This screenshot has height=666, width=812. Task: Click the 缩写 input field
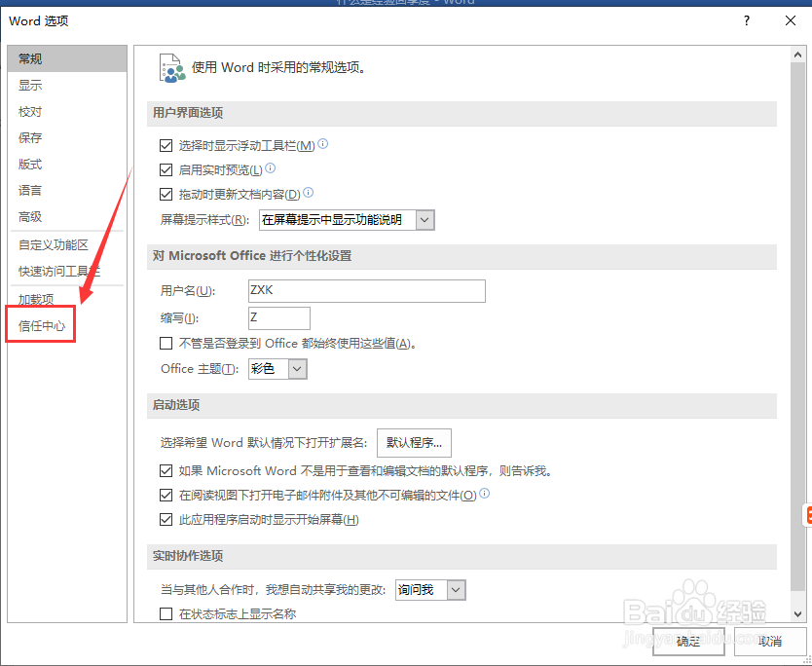[279, 318]
